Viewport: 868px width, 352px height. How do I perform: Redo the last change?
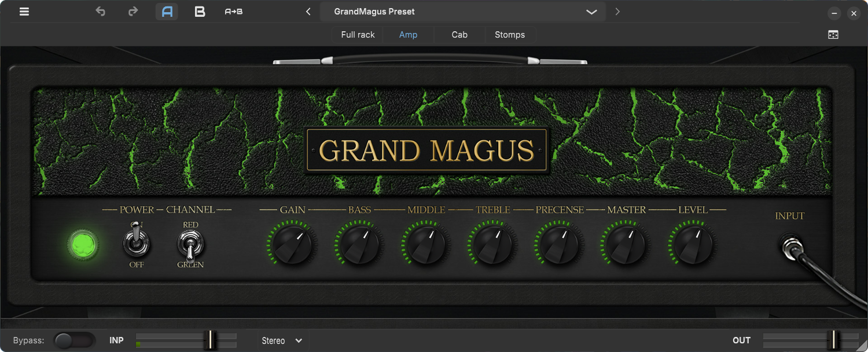[x=133, y=12]
